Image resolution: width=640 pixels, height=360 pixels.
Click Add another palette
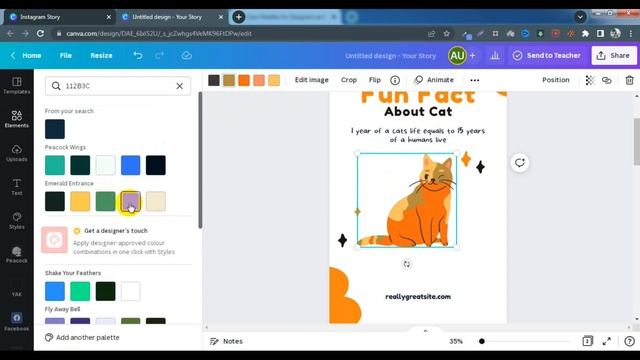click(82, 338)
